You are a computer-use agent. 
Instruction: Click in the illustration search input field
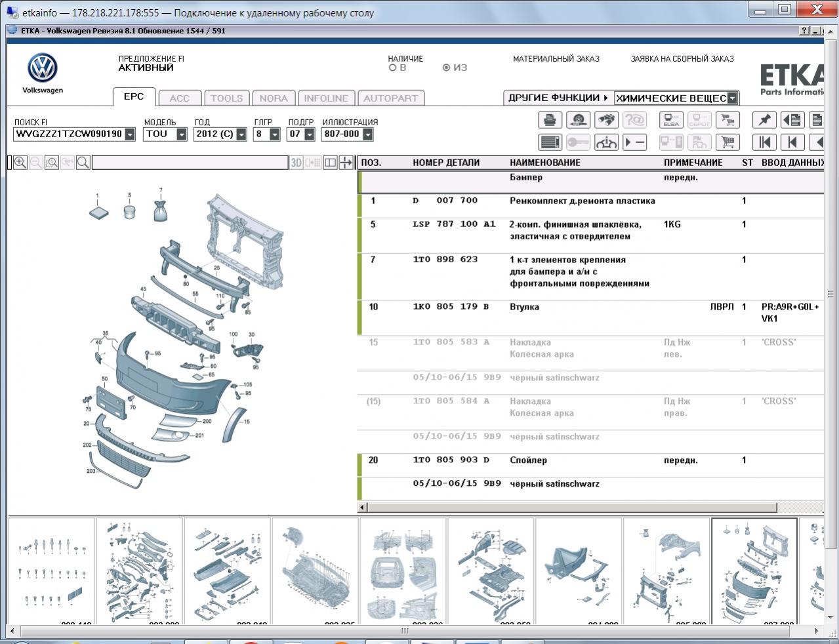point(190,163)
